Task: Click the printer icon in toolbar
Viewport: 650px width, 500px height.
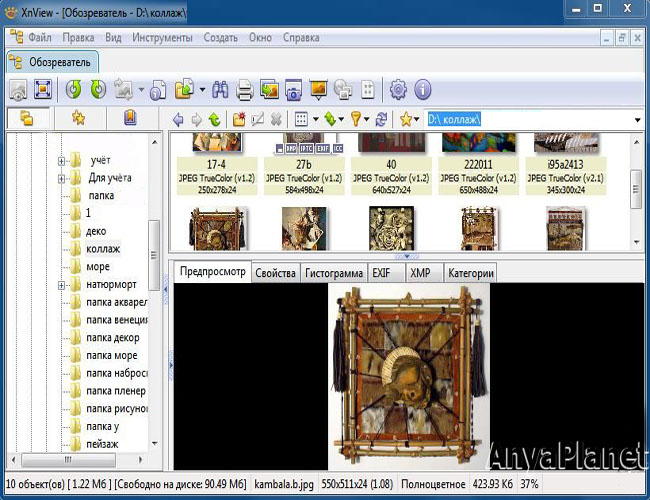Action: (244, 90)
